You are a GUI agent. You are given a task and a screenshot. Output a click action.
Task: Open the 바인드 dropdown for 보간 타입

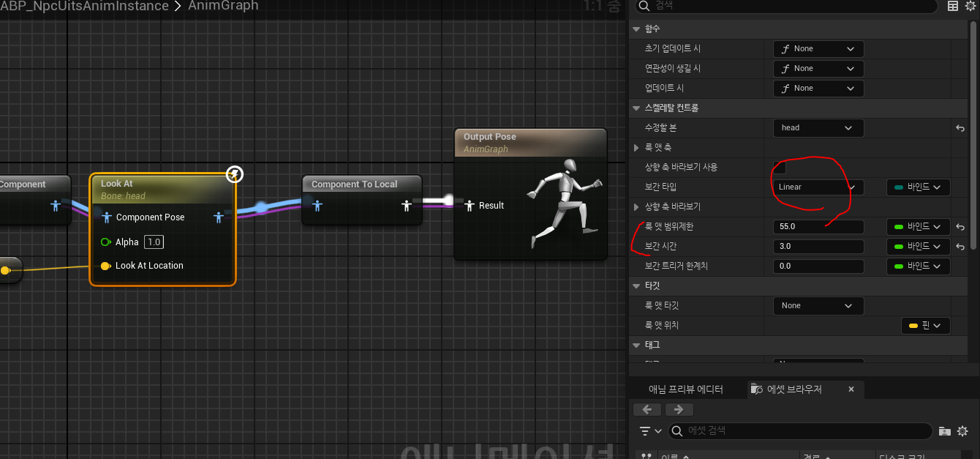918,187
